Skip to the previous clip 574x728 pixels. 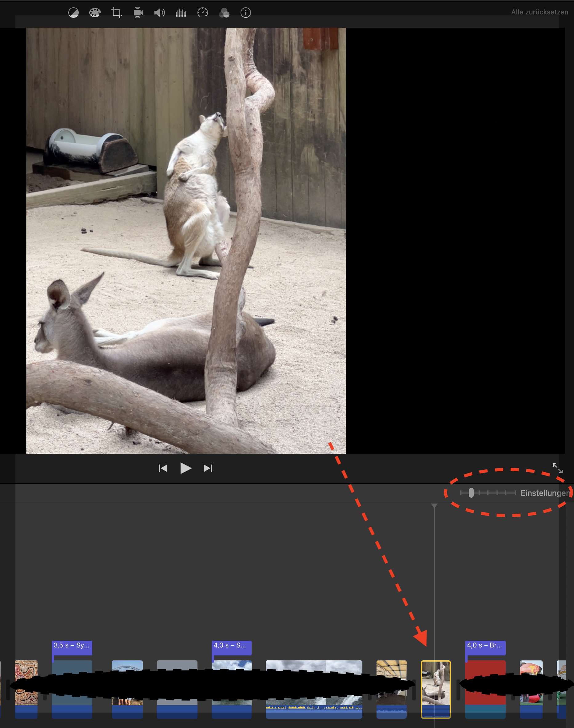163,468
